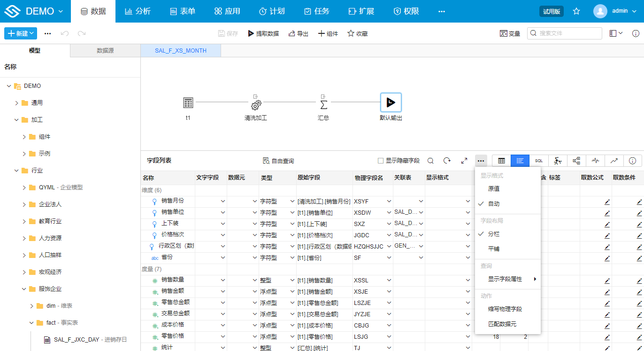Select the 汇总 sigma node

[x=323, y=104]
